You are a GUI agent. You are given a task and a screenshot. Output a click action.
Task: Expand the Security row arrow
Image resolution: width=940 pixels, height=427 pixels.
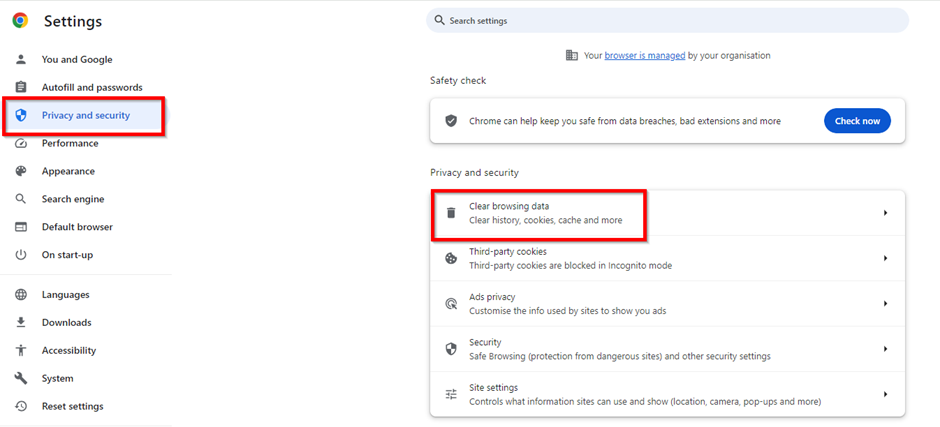coord(885,349)
